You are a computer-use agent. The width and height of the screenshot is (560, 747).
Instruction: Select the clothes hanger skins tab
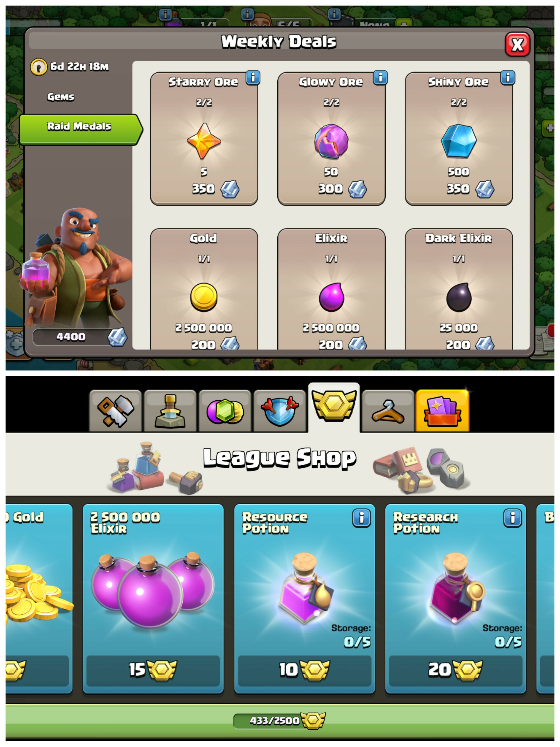(x=388, y=411)
